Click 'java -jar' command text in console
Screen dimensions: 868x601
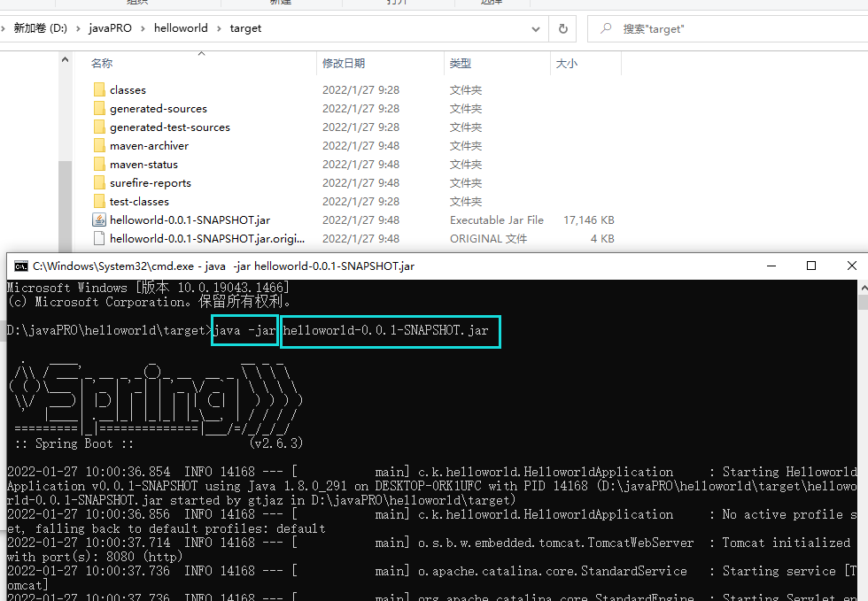click(244, 330)
